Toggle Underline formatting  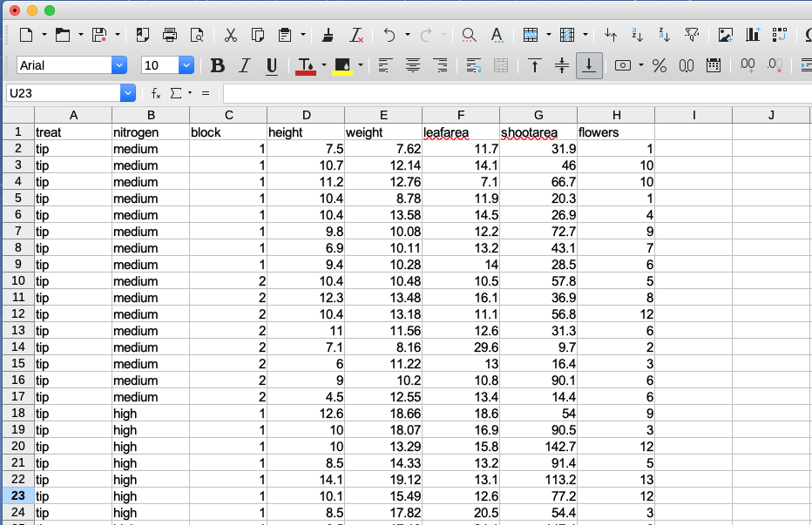pos(272,65)
